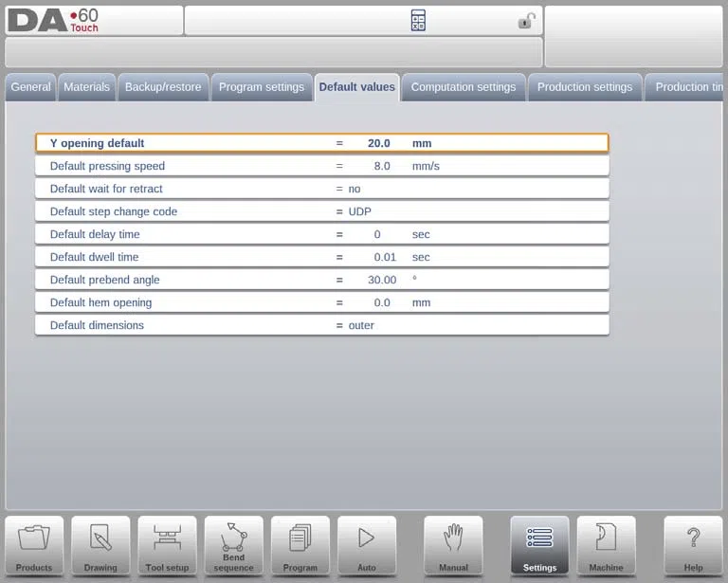Select the Default values tab
The height and width of the screenshot is (583, 728).
pyautogui.click(x=357, y=87)
